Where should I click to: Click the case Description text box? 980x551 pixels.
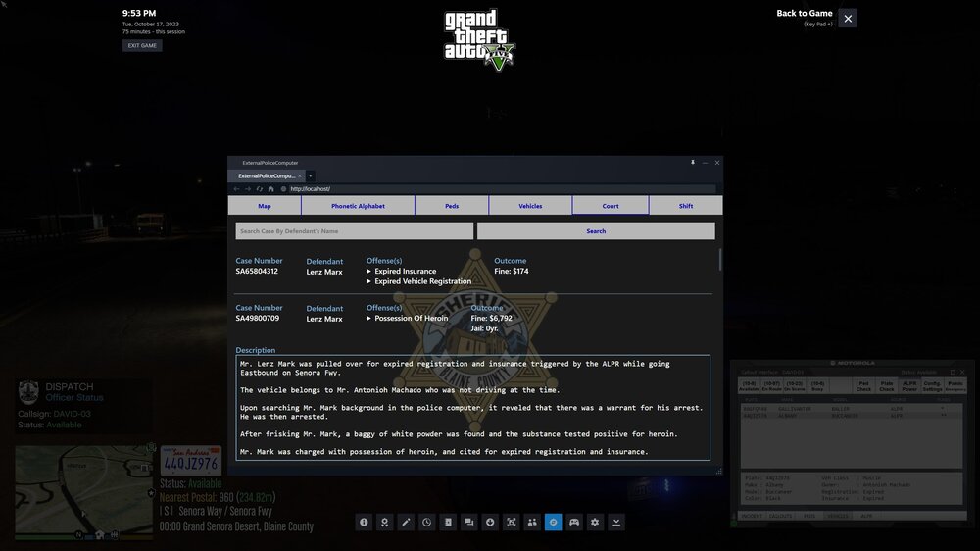pyautogui.click(x=473, y=408)
